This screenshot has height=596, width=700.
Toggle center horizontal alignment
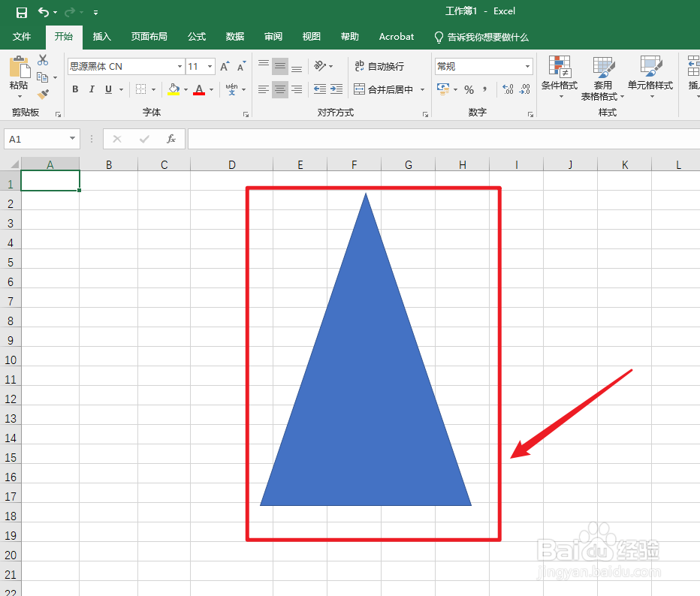(280, 89)
